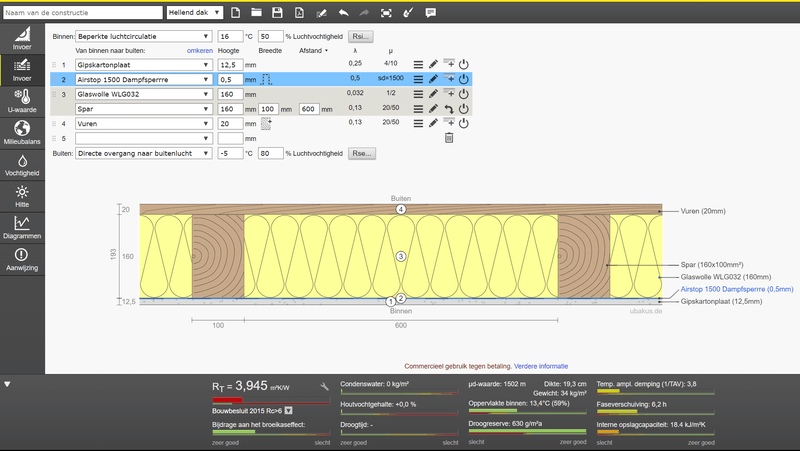Open a saved construction via folder icon

(256, 13)
